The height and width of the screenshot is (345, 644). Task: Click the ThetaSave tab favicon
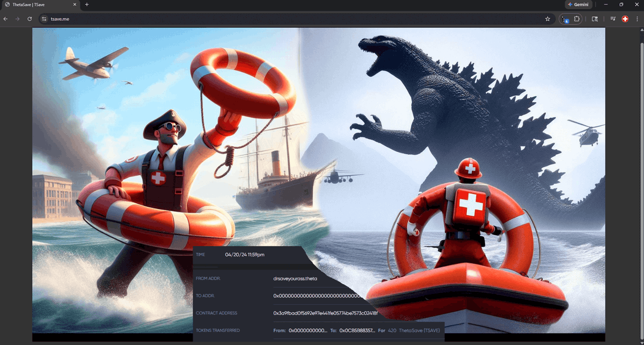[x=7, y=4]
